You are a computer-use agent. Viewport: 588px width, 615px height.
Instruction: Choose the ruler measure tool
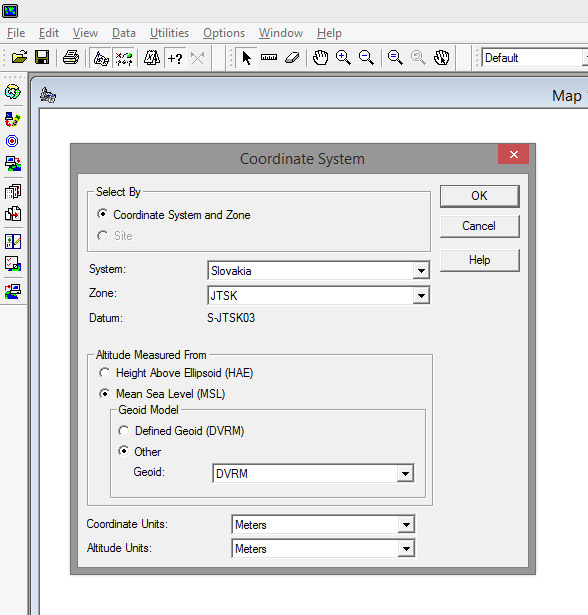pyautogui.click(x=269, y=58)
